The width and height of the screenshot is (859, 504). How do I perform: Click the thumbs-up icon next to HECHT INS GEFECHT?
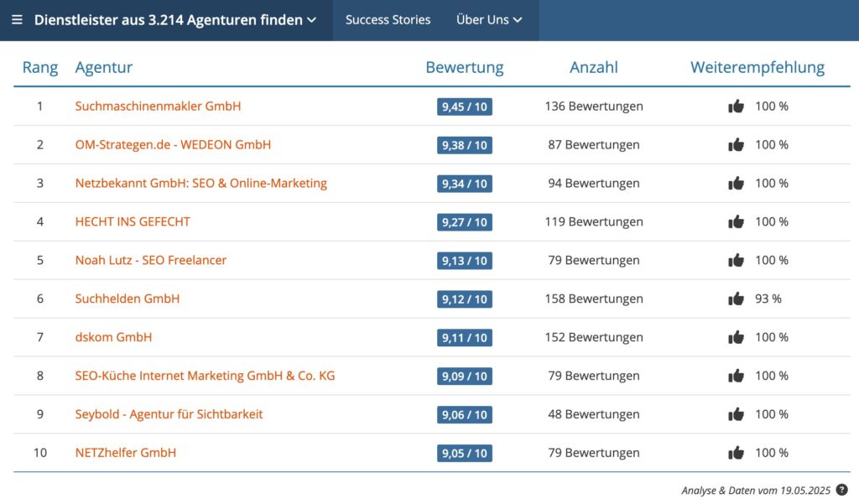pyautogui.click(x=736, y=221)
